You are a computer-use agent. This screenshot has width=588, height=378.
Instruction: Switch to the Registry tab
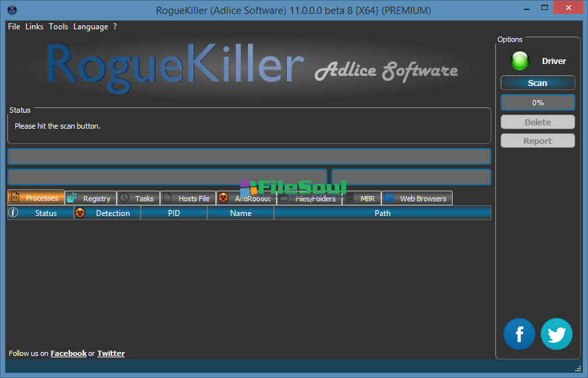tap(91, 199)
